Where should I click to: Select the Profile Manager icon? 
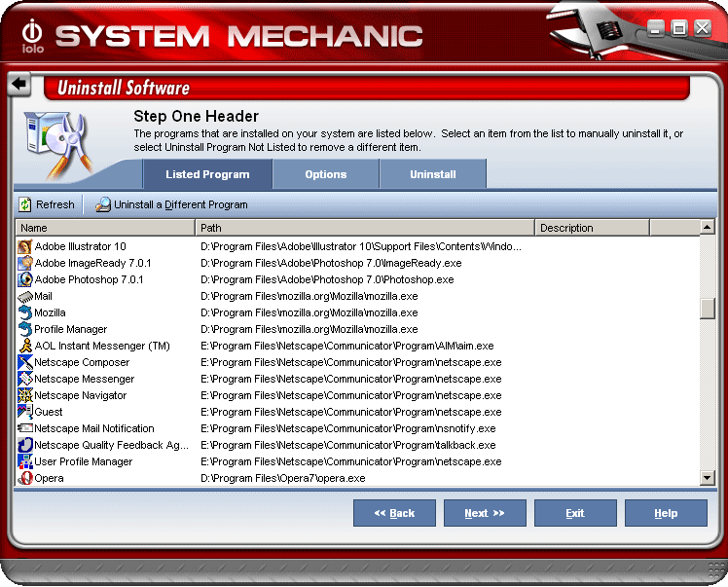point(25,329)
